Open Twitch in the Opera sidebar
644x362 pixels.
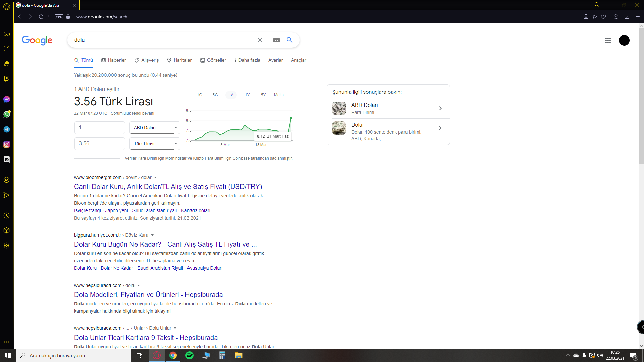(7, 79)
